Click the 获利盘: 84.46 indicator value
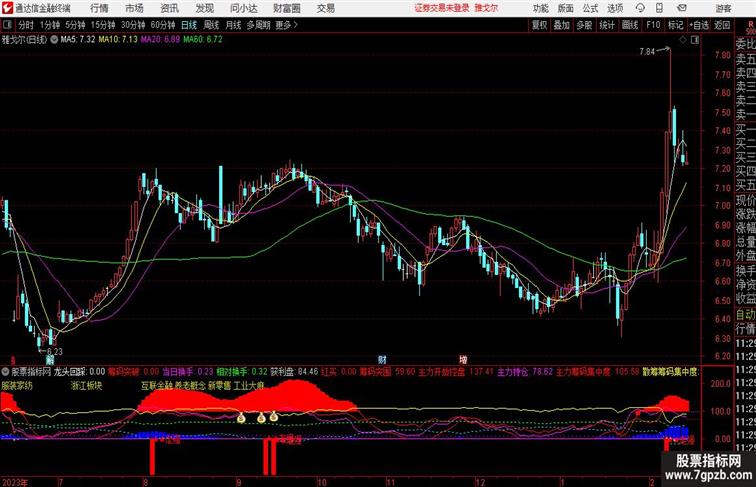The width and height of the screenshot is (756, 487). point(294,372)
